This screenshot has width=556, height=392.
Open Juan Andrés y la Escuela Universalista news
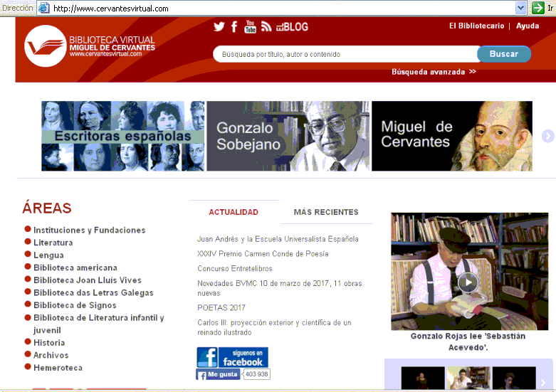pos(278,239)
